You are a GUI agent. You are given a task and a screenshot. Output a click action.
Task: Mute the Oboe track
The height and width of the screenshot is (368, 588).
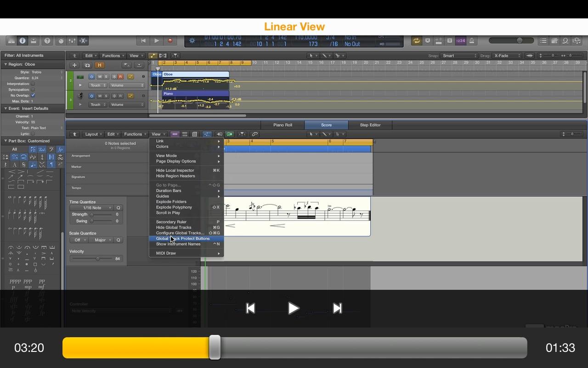[x=100, y=77]
